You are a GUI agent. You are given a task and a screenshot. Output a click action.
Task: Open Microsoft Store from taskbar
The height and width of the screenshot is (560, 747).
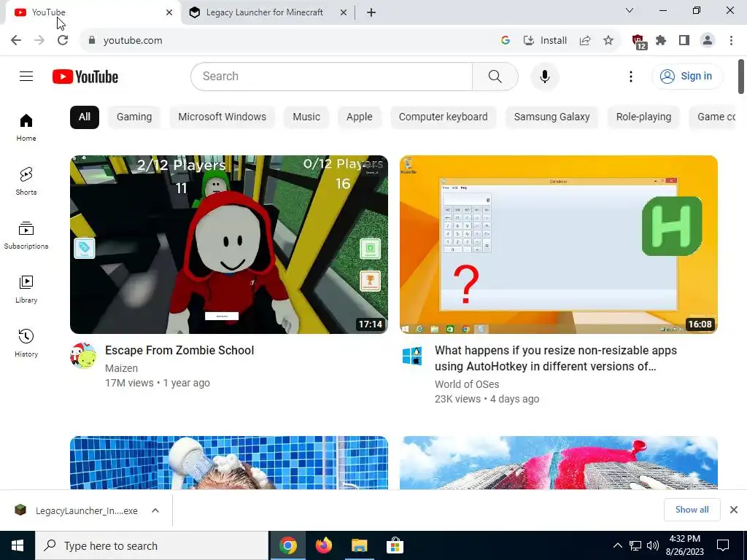pyautogui.click(x=395, y=545)
